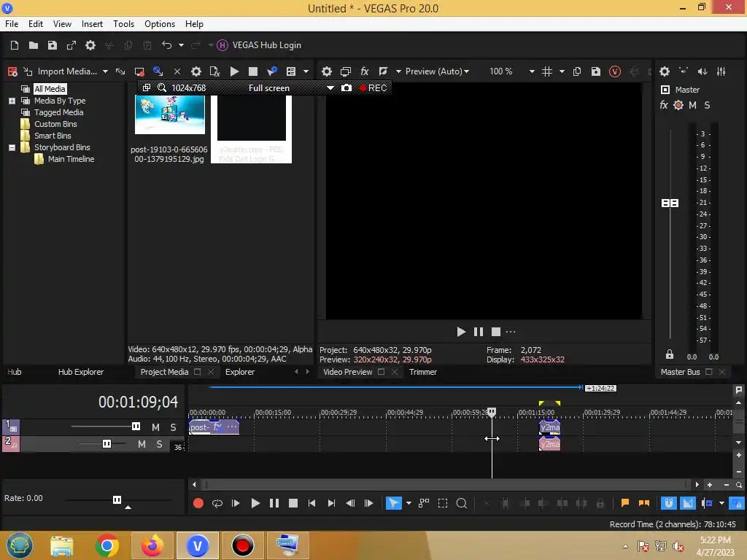Solo the Master bus
Viewport: 747px width, 560px height.
708,105
